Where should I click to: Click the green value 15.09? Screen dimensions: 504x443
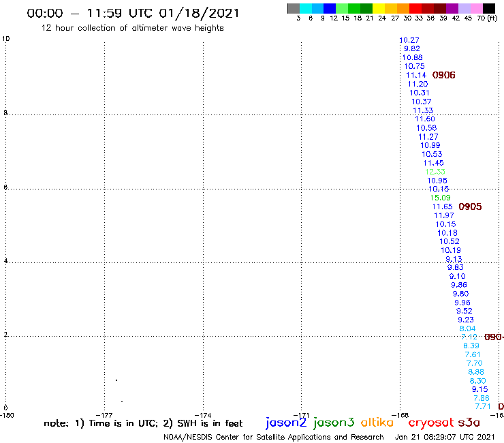441,198
